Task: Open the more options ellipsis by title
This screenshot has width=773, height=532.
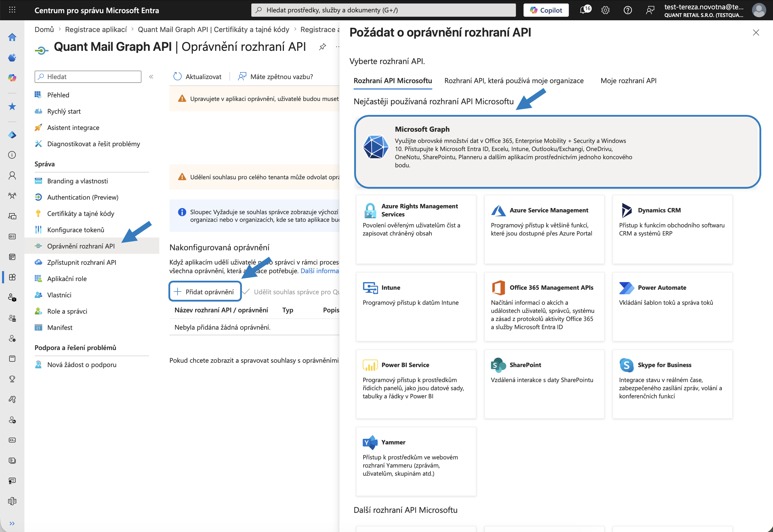Action: tap(337, 47)
